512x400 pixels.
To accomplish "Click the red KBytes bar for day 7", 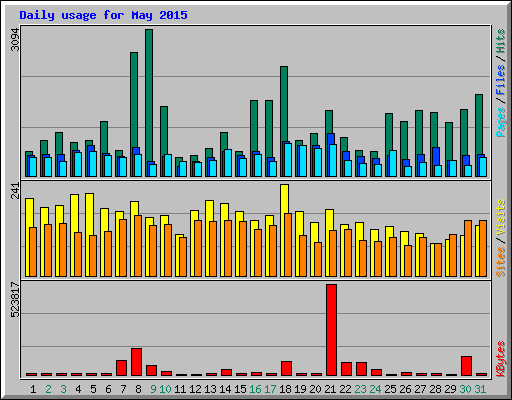I will click(121, 368).
